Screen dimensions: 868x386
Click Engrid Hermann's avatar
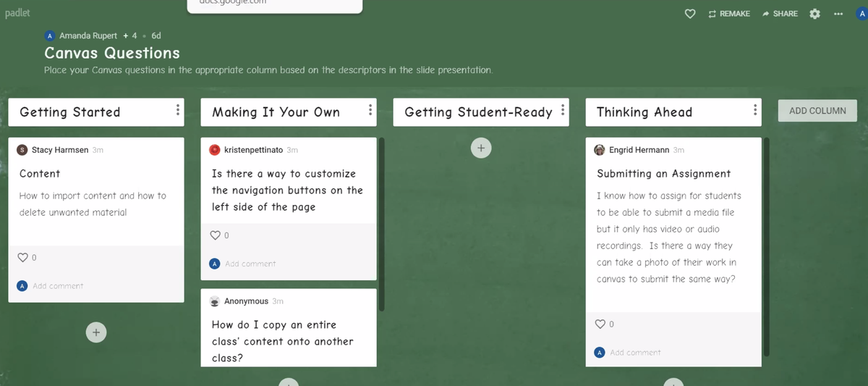click(600, 150)
